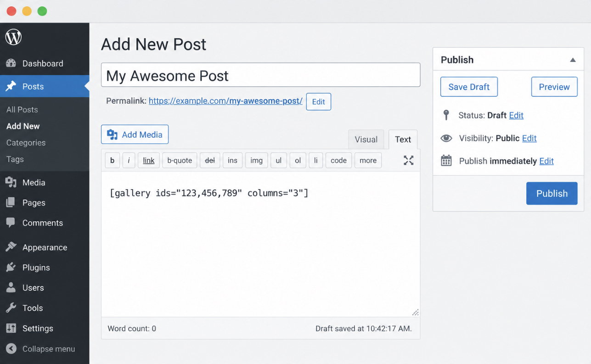The width and height of the screenshot is (591, 364).
Task: Toggle distraction-free fullscreen editor icon
Action: pyautogui.click(x=408, y=160)
